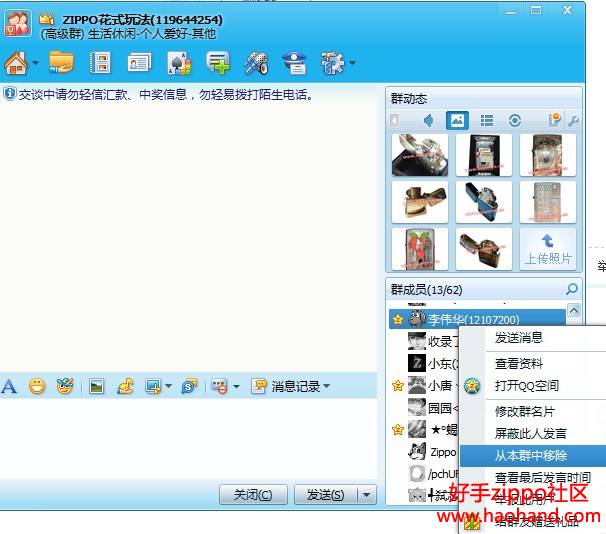The image size is (606, 534).
Task: Click the message block filter icon
Action: (220, 386)
